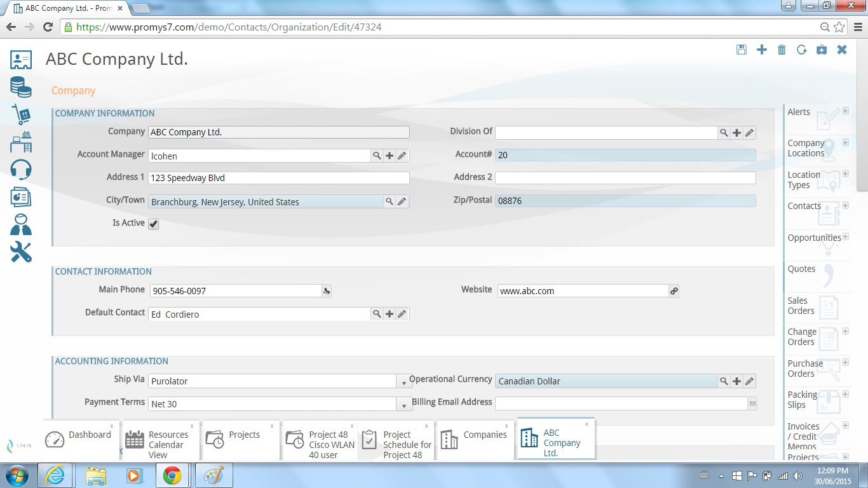Open the Payment Terms dropdown arrow
This screenshot has width=868, height=488.
(403, 404)
